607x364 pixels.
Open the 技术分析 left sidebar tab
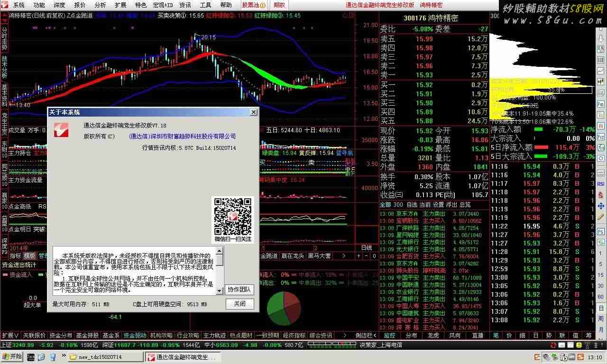[x=4, y=66]
